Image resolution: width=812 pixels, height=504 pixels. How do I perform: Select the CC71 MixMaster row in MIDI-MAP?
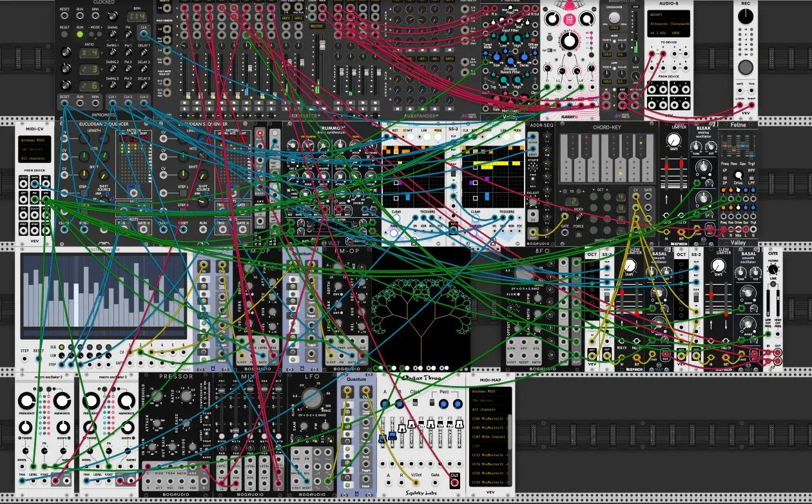tap(489, 454)
